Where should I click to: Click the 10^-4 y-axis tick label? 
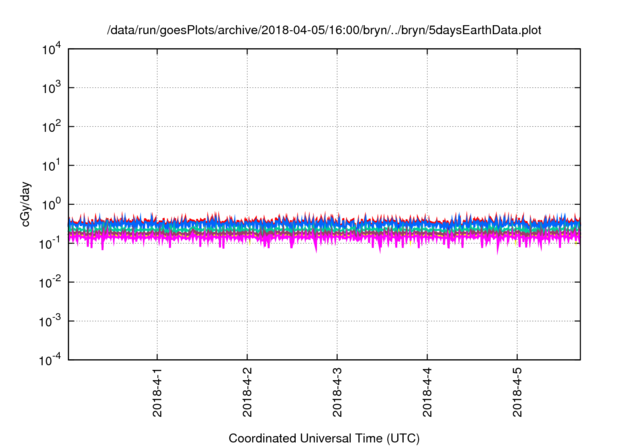50,359
